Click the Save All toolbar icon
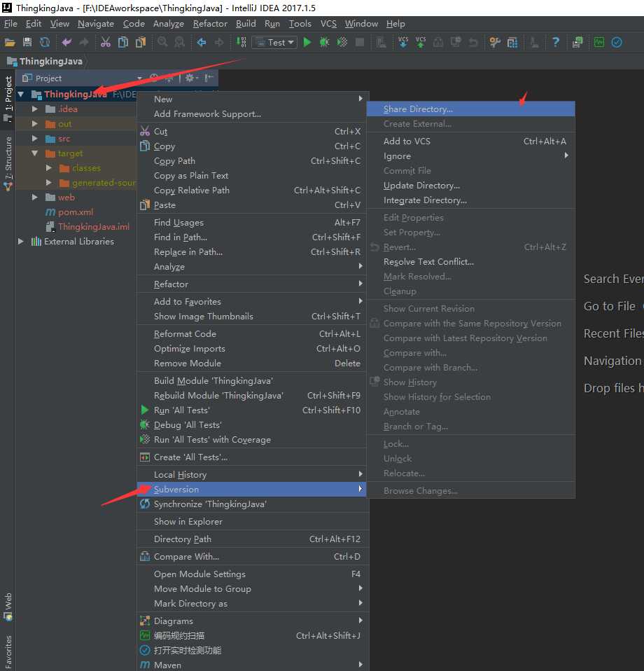This screenshot has width=644, height=671. coord(27,42)
